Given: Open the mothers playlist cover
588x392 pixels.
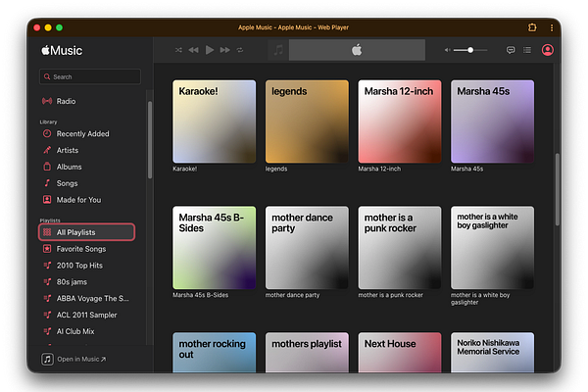Looking at the screenshot, I should pyautogui.click(x=307, y=352).
